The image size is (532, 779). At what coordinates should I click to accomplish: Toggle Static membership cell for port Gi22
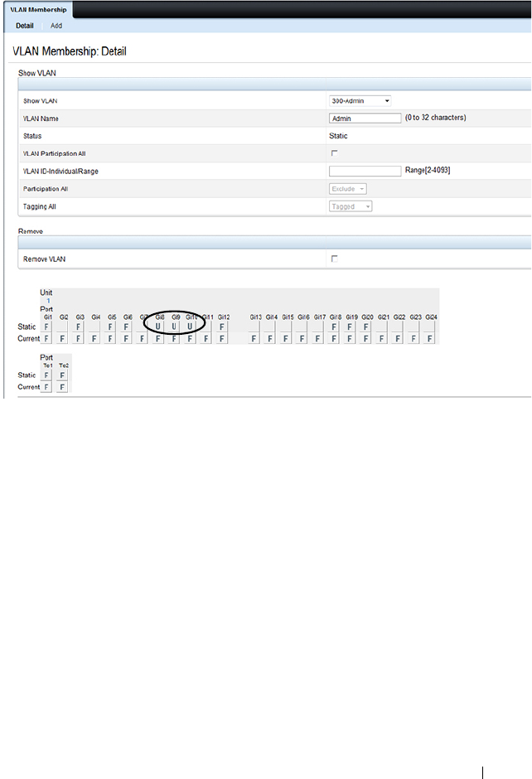[398, 327]
